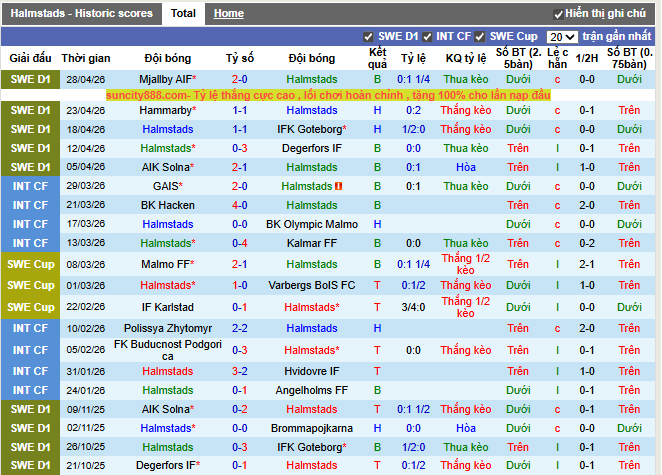The image size is (662, 475).
Task: Uncheck the SWE Cup filter checkbox
Action: click(480, 37)
